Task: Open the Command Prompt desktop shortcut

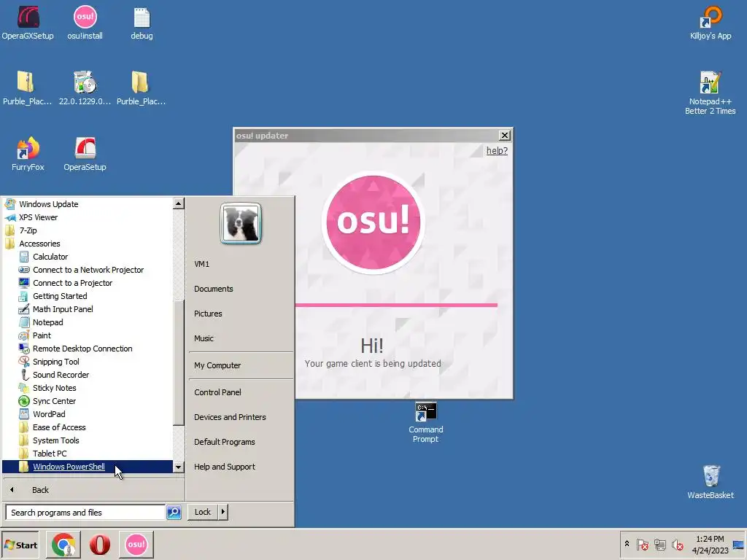Action: pyautogui.click(x=425, y=423)
